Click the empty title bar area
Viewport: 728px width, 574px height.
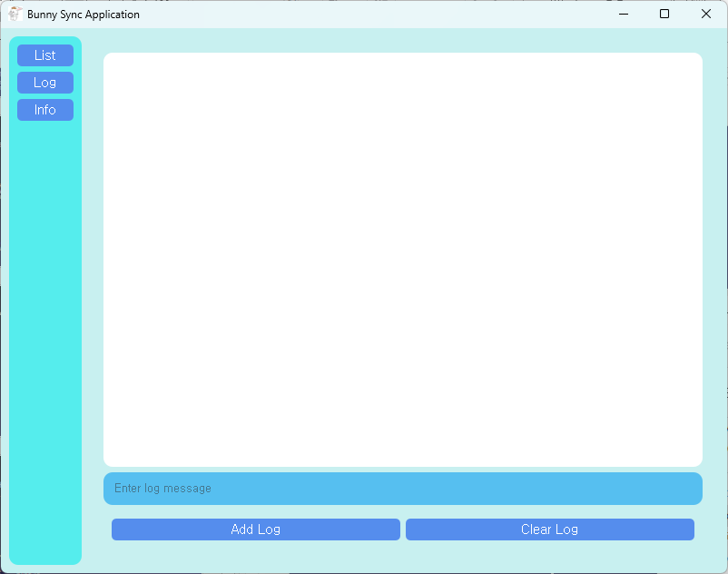(363, 14)
